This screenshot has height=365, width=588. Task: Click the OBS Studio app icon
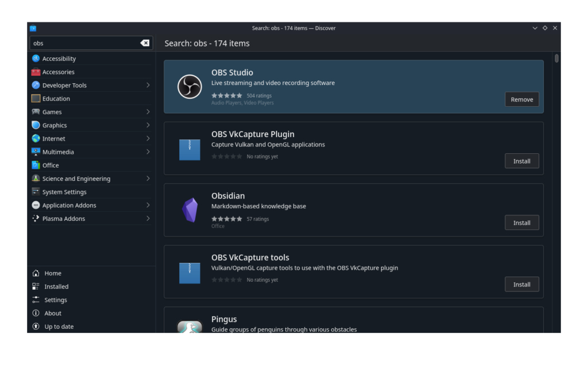[189, 87]
